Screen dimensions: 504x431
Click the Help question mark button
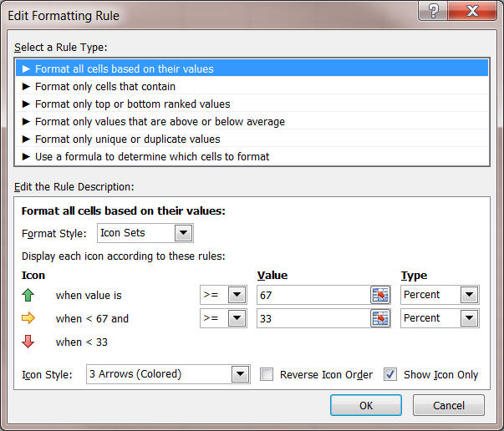coord(433,12)
